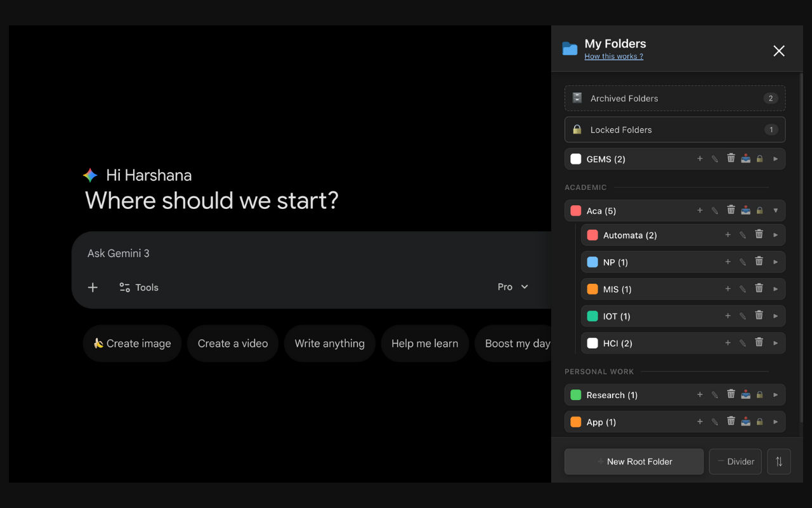The height and width of the screenshot is (508, 812).
Task: Edit the MIS folder
Action: tap(743, 289)
